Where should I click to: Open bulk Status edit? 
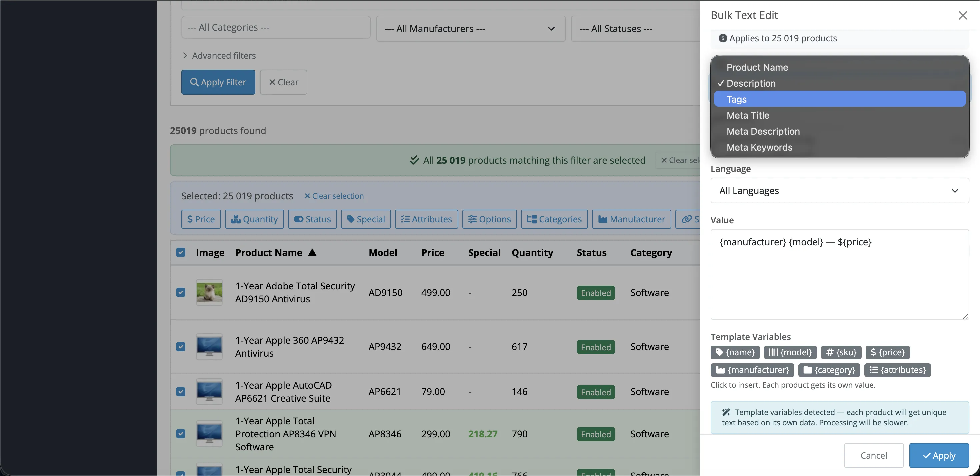[312, 219]
